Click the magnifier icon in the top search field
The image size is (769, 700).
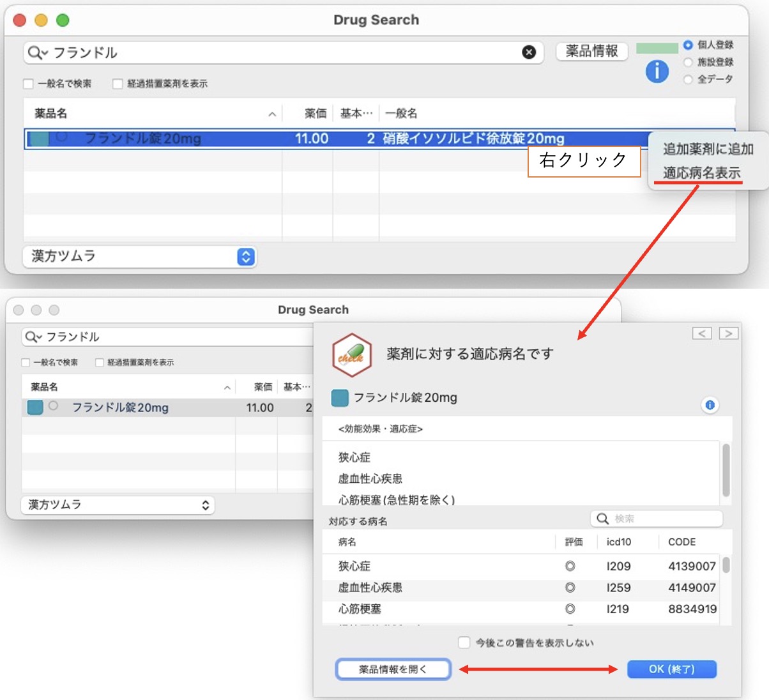35,52
